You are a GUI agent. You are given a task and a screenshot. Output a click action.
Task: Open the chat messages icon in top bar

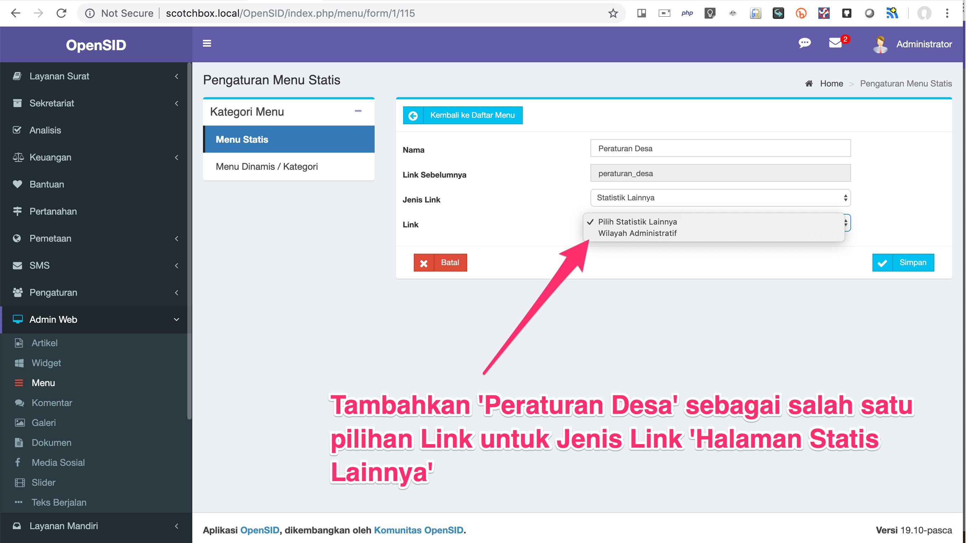tap(805, 43)
